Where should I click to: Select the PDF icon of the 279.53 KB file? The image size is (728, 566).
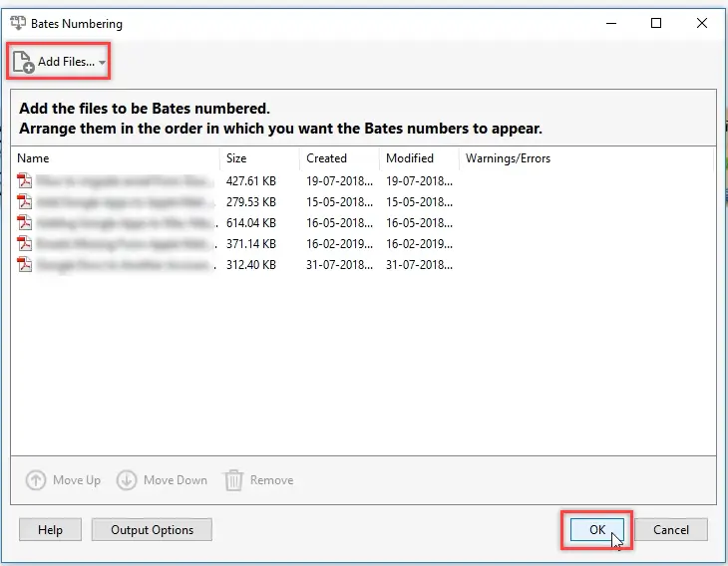coord(25,202)
